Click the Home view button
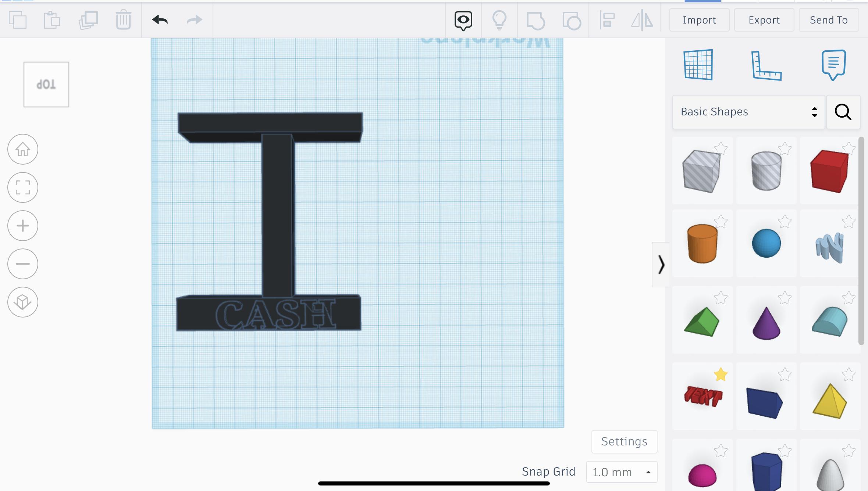 [x=23, y=149]
